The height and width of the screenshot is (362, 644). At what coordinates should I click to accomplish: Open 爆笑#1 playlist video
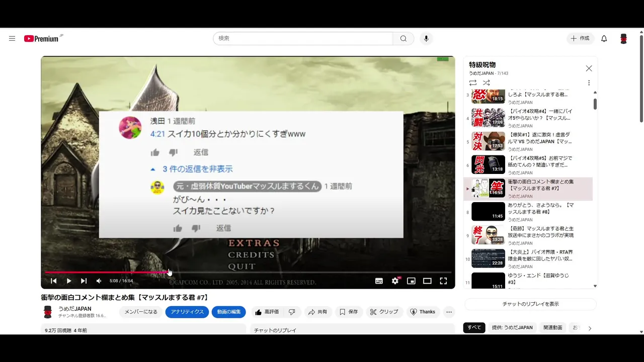point(528,142)
